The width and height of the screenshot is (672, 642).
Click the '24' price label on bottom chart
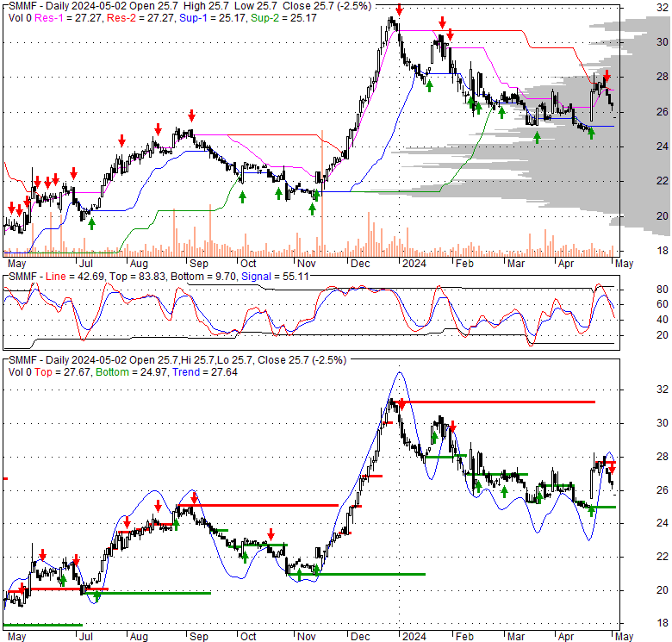tap(663, 522)
